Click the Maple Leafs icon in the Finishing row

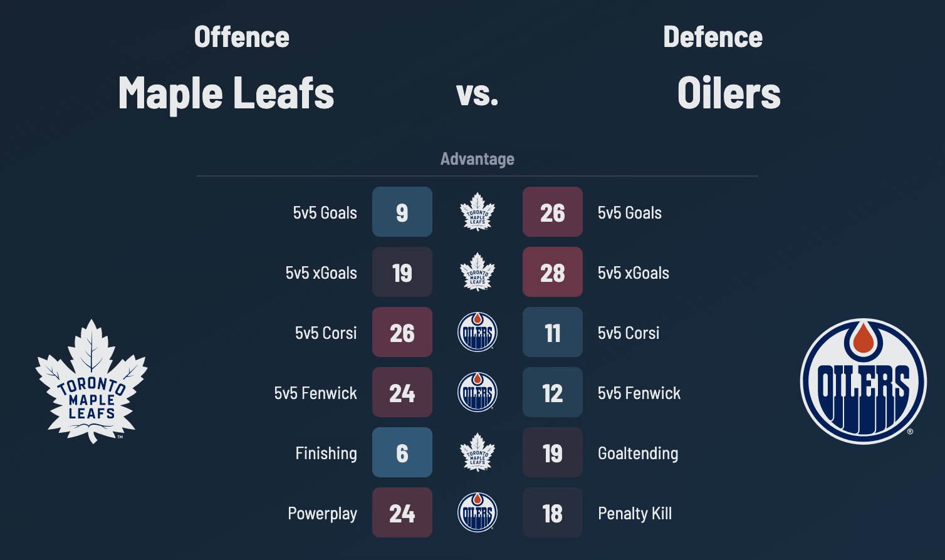coord(478,452)
